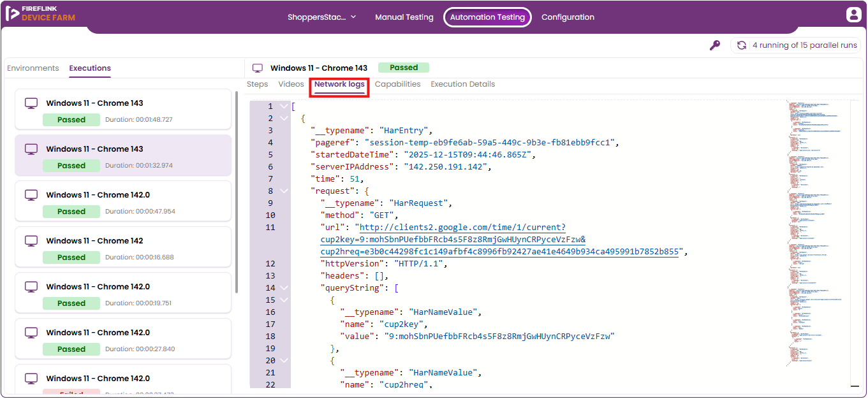Click monitor icon of card with duration 00:01:32.974
The image size is (868, 399).
pos(31,149)
